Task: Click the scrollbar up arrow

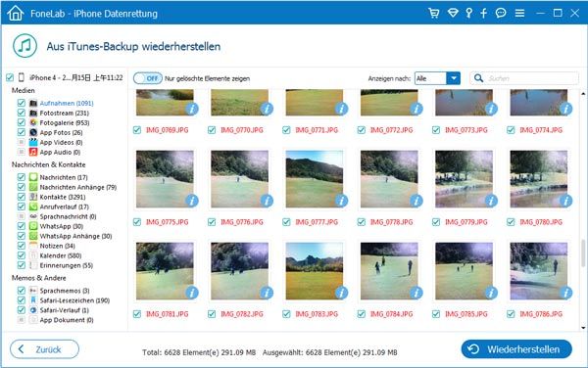Action: coord(583,93)
